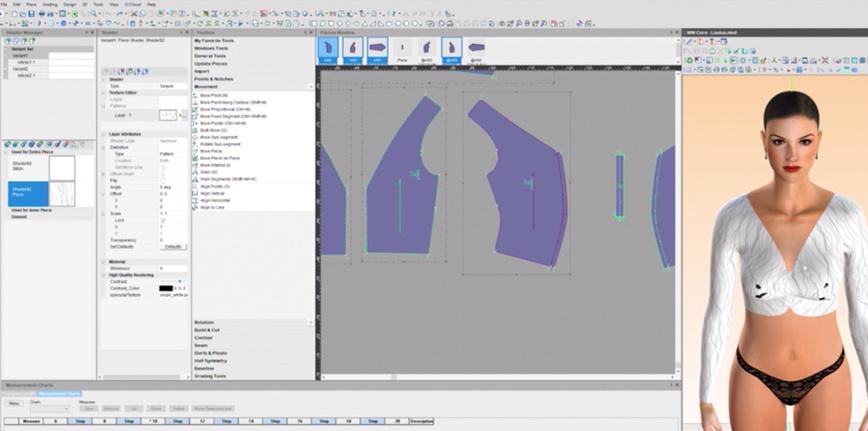Open the Help menu
Image resolution: width=868 pixels, height=431 pixels.
click(x=151, y=4)
